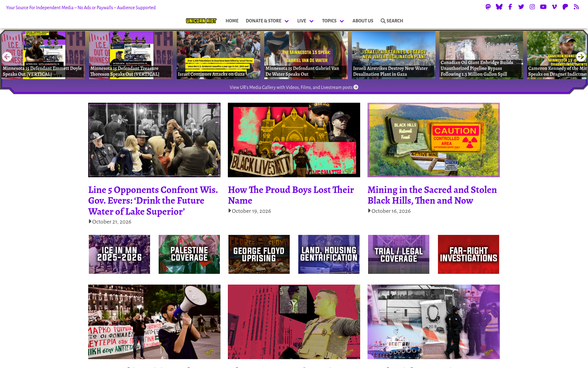The width and height of the screenshot is (588, 368).
Task: Open the Mastodon social icon
Action: point(488,7)
